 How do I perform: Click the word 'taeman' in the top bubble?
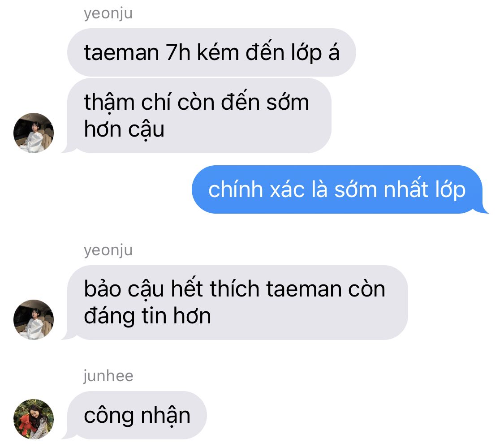(121, 53)
